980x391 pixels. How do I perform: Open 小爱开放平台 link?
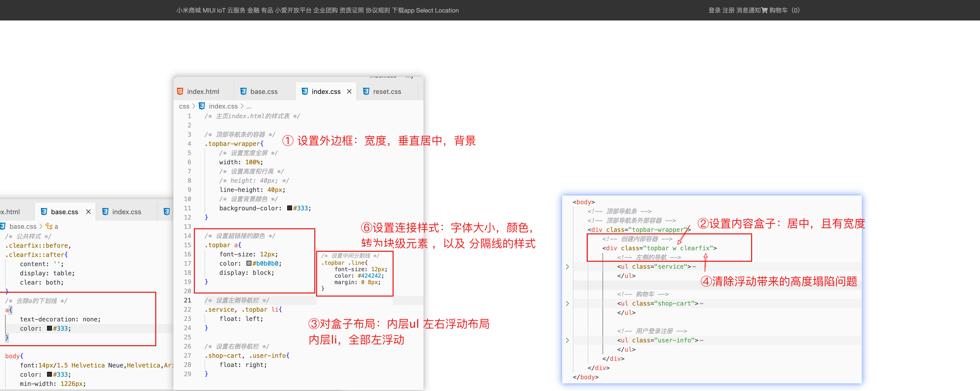(293, 10)
